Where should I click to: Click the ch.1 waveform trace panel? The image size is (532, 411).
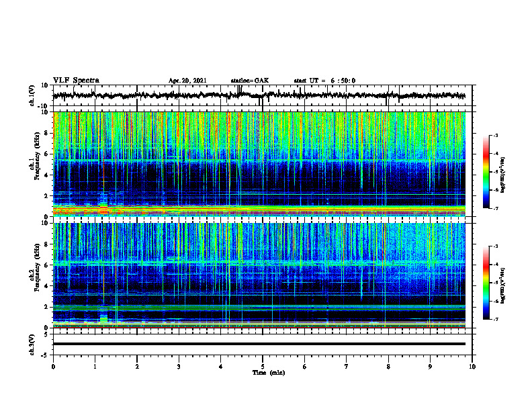click(x=263, y=95)
